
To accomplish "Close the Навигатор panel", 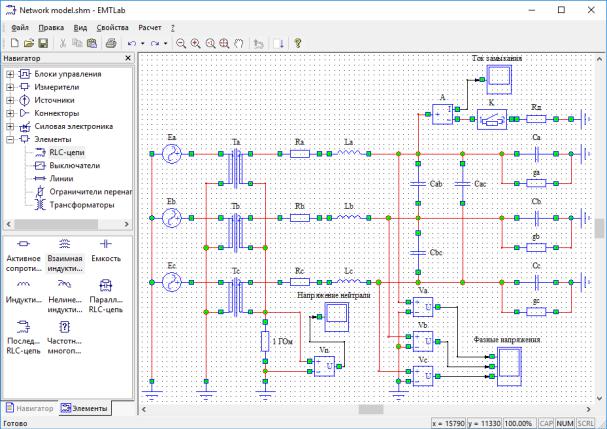I will point(127,59).
